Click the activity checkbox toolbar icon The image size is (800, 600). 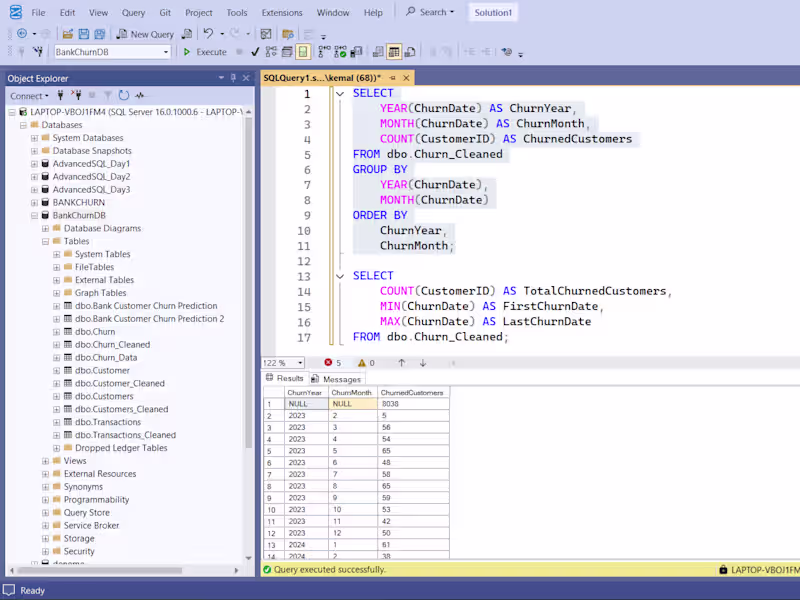point(266,34)
